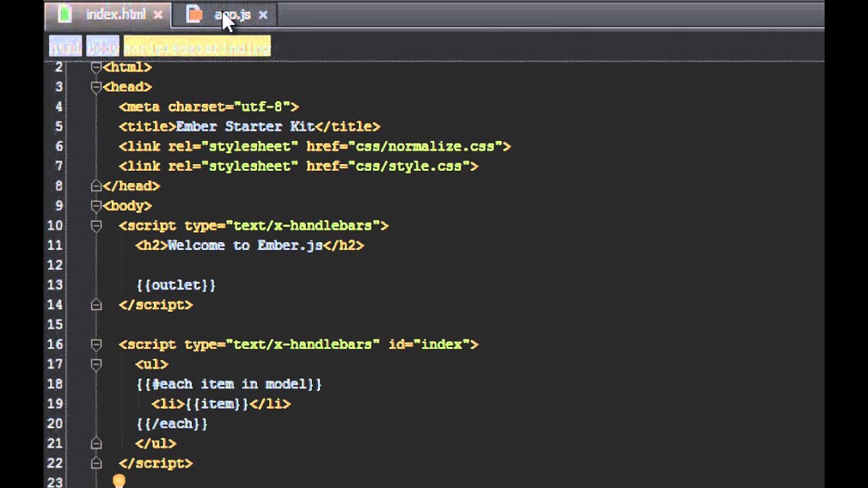Click line number 12 in gutter

point(55,265)
